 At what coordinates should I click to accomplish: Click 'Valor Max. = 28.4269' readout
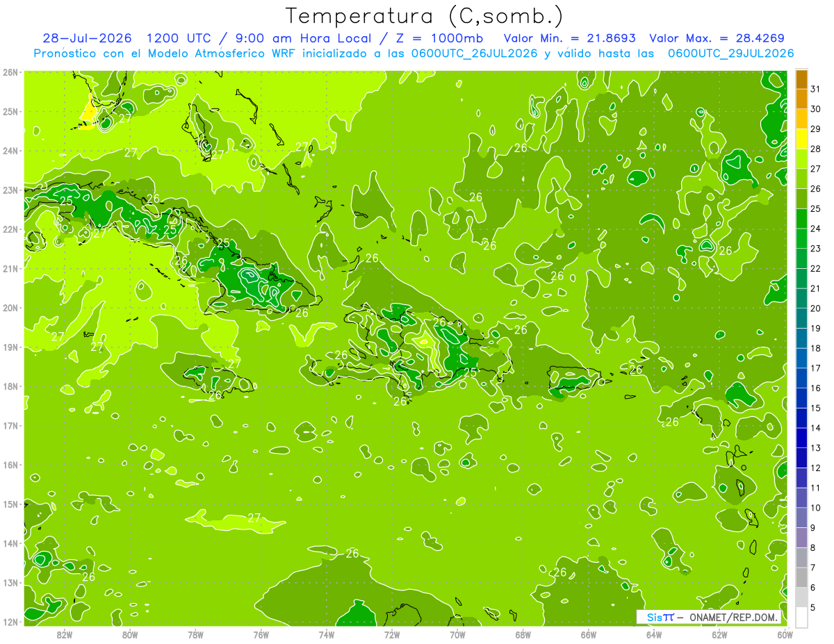[x=717, y=38]
